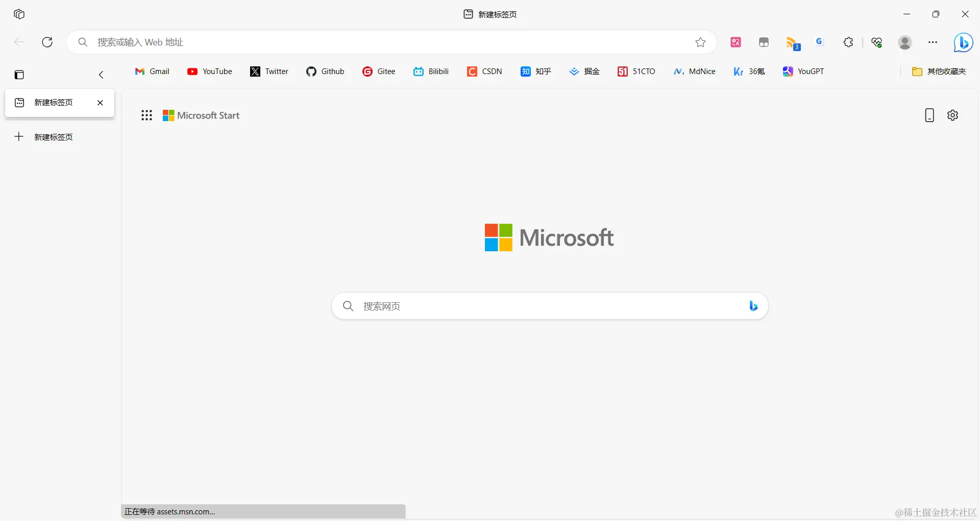Open the Extensions puzzle icon
This screenshot has width=980, height=521.
[x=848, y=42]
